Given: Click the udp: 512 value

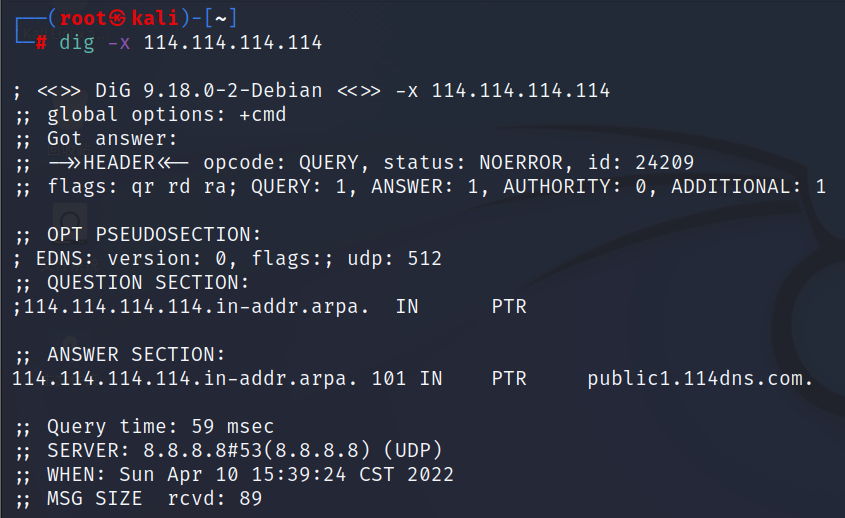Looking at the screenshot, I should [x=394, y=259].
